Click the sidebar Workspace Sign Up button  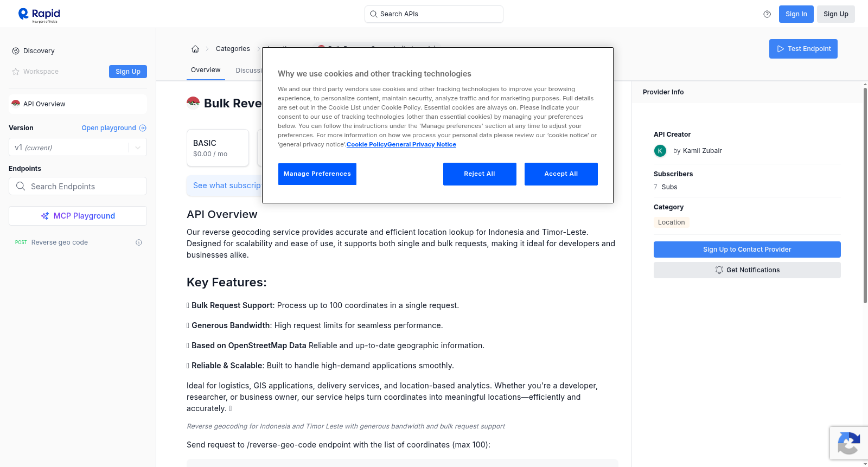[x=128, y=72]
